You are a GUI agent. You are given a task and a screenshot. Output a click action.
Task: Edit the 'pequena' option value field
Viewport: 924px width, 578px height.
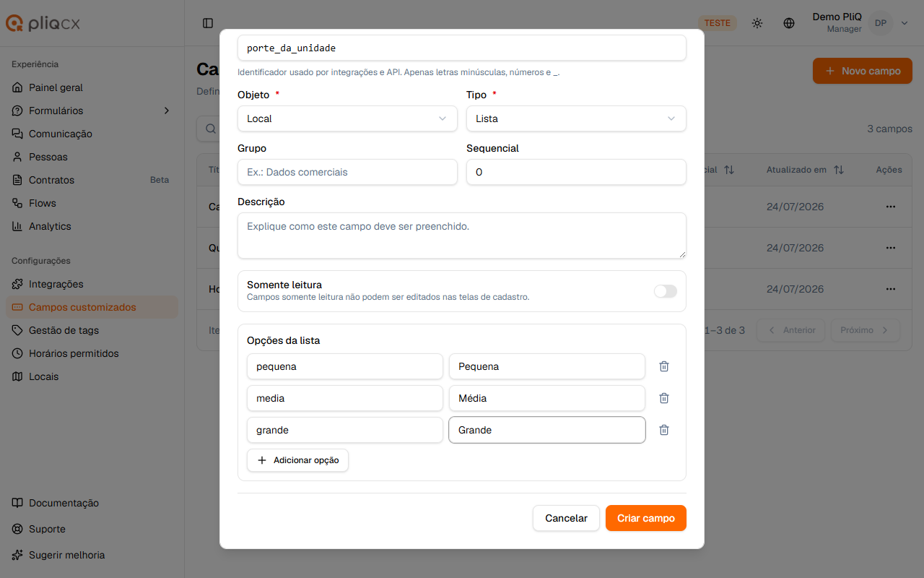(345, 366)
